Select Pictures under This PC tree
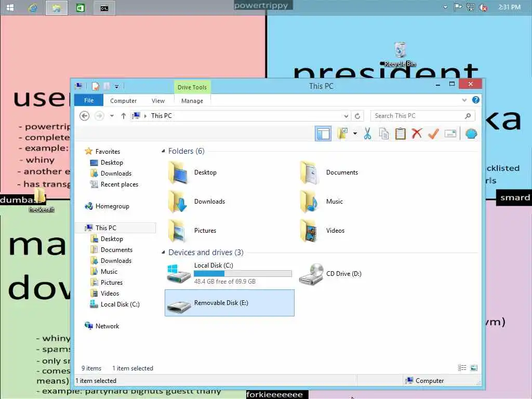Image resolution: width=532 pixels, height=399 pixels. [x=107, y=282]
